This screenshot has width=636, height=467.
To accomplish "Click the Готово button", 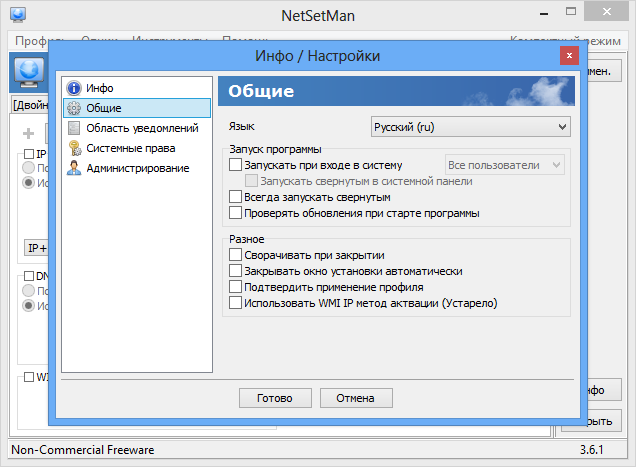I will point(275,398).
